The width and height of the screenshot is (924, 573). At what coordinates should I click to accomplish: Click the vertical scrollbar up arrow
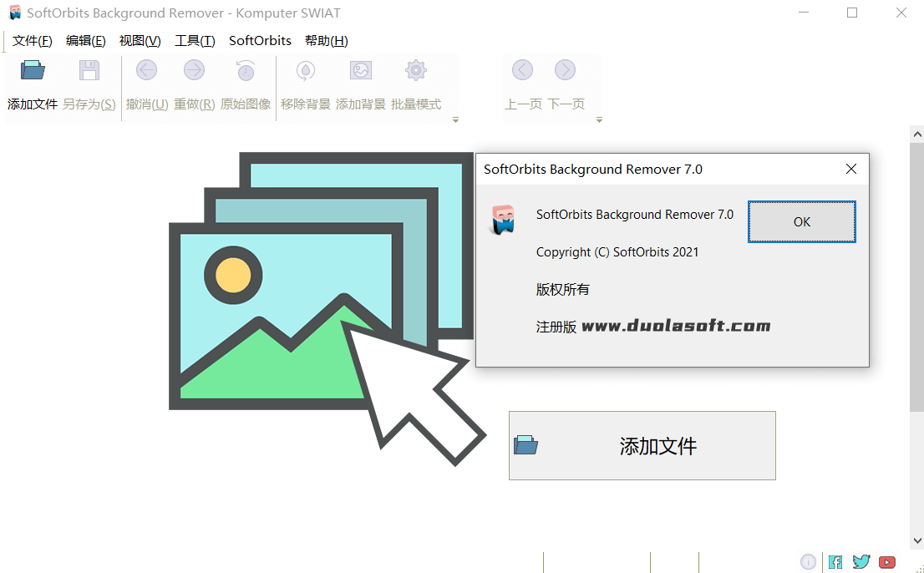(917, 134)
